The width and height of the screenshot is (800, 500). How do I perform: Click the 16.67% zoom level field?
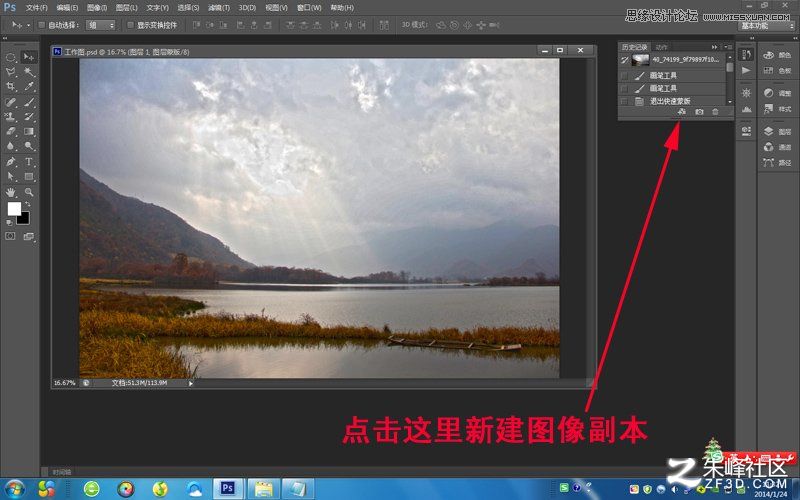click(65, 383)
